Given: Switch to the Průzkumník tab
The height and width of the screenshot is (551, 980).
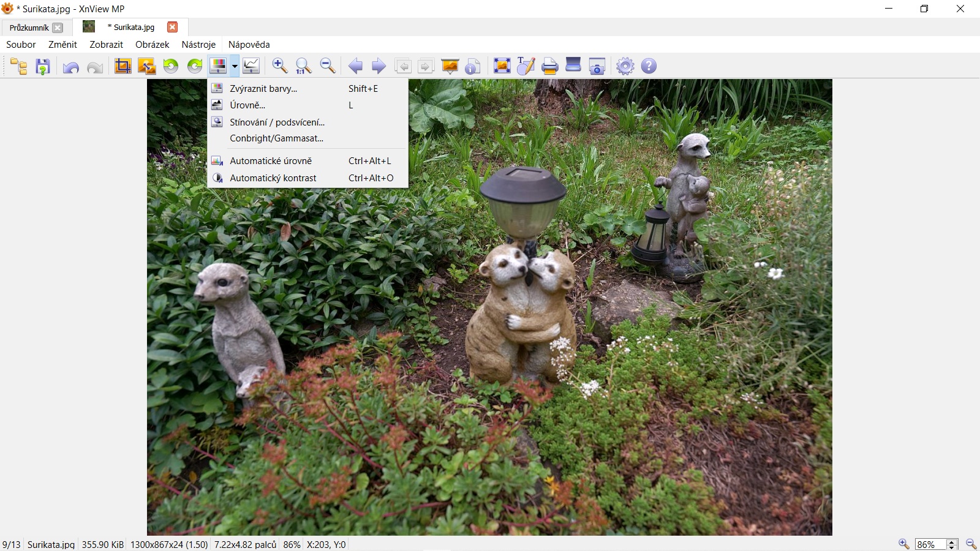Looking at the screenshot, I should [x=29, y=28].
